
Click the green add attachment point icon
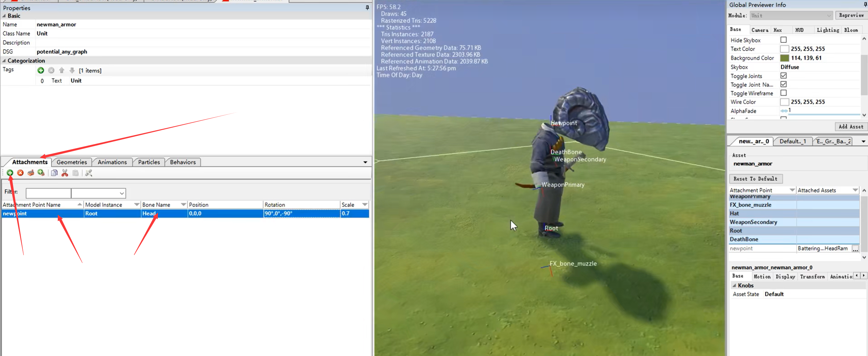(10, 173)
